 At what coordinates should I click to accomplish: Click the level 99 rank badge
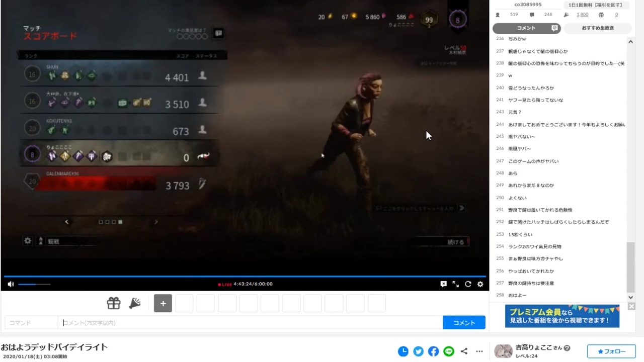click(x=429, y=20)
